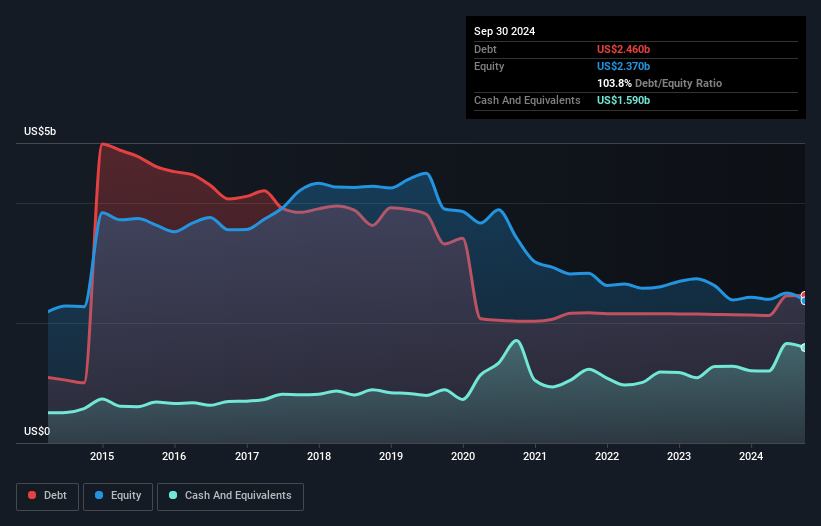Click the Debt label in tooltip
This screenshot has width=821, height=526.
coord(485,49)
